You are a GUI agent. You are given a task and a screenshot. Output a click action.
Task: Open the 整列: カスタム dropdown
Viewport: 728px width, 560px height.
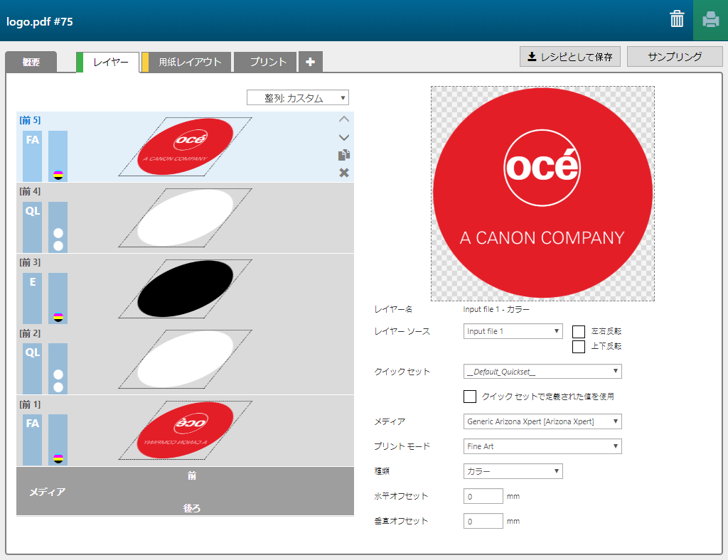(298, 98)
